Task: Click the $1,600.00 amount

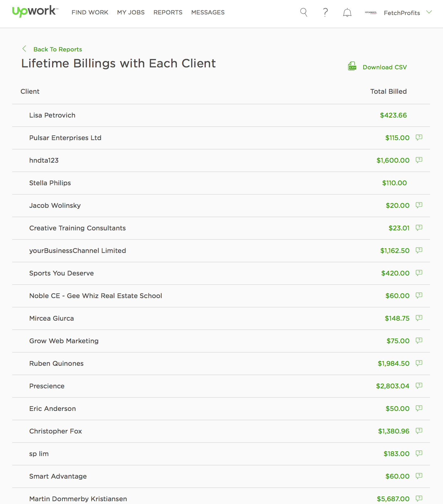Action: [393, 160]
